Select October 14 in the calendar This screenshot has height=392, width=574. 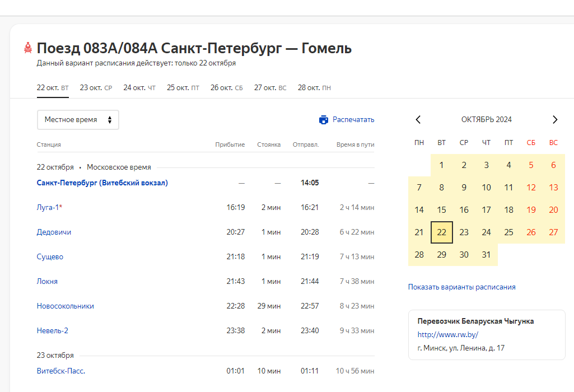tap(419, 210)
